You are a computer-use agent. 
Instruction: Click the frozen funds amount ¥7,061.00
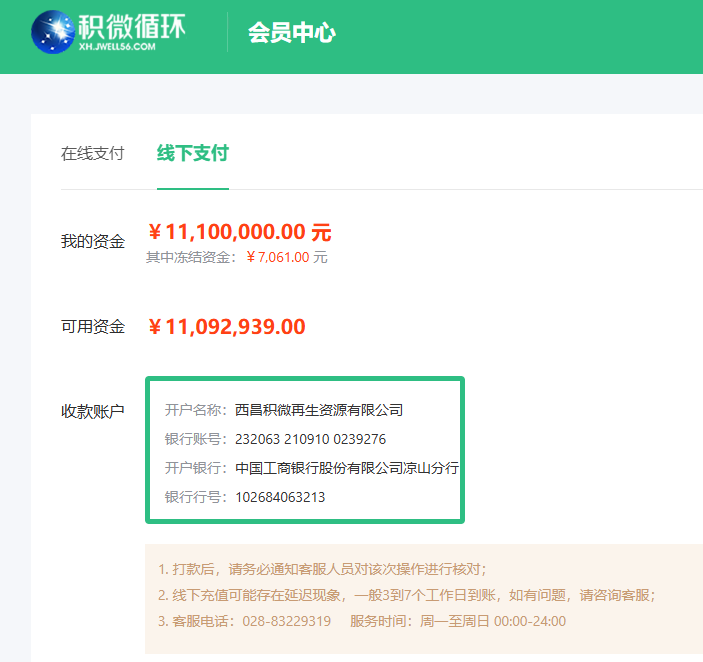(x=277, y=258)
